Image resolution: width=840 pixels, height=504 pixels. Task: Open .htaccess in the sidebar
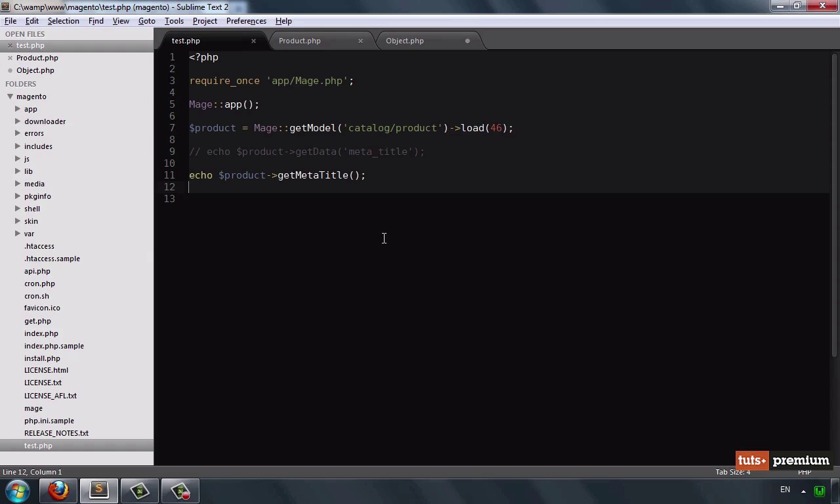(x=39, y=246)
